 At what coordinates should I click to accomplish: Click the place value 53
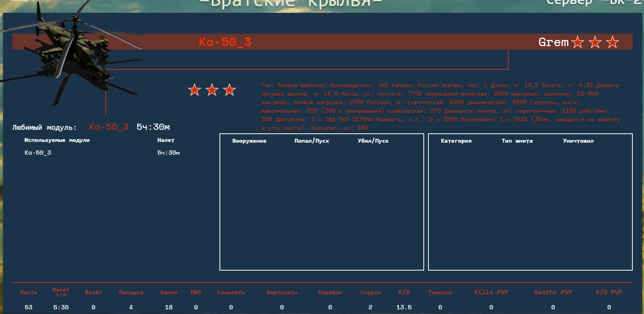coord(29,307)
